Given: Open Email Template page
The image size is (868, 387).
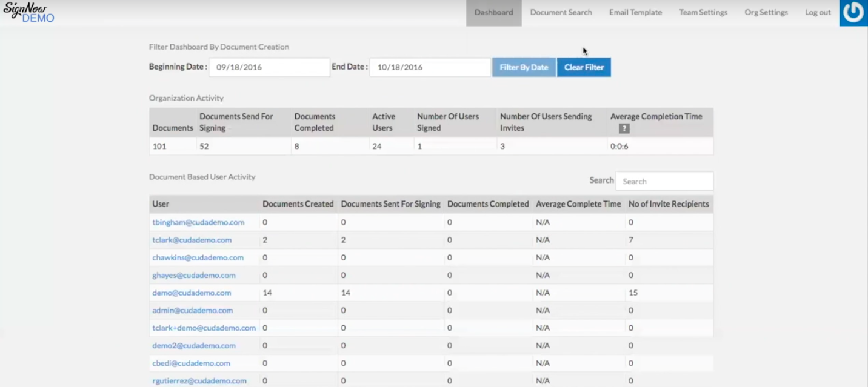Looking at the screenshot, I should tap(635, 13).
